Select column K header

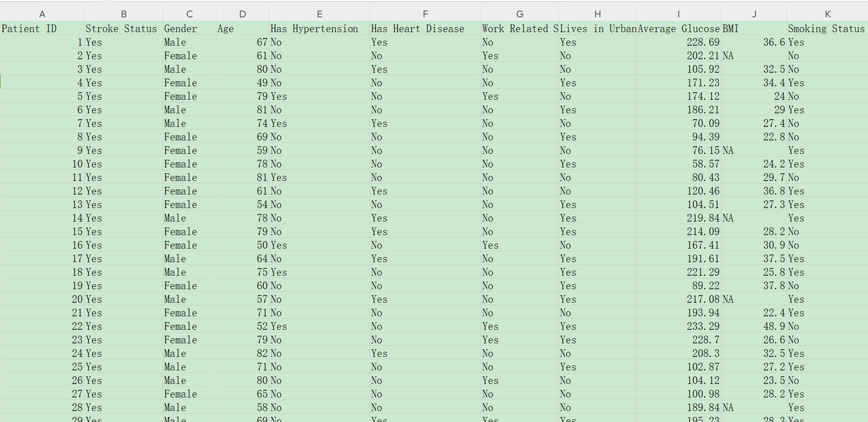pyautogui.click(x=827, y=14)
